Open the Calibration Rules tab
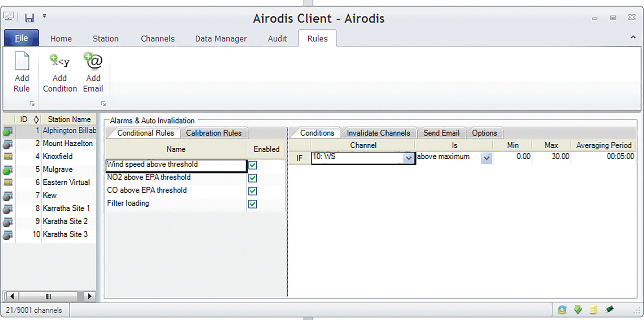This screenshot has width=644, height=320. tap(214, 133)
